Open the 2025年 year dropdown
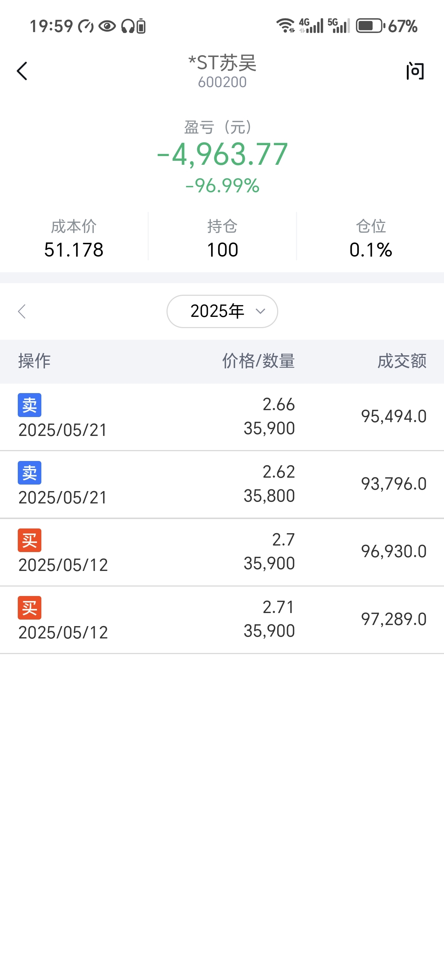Image resolution: width=444 pixels, height=980 pixels. click(222, 311)
